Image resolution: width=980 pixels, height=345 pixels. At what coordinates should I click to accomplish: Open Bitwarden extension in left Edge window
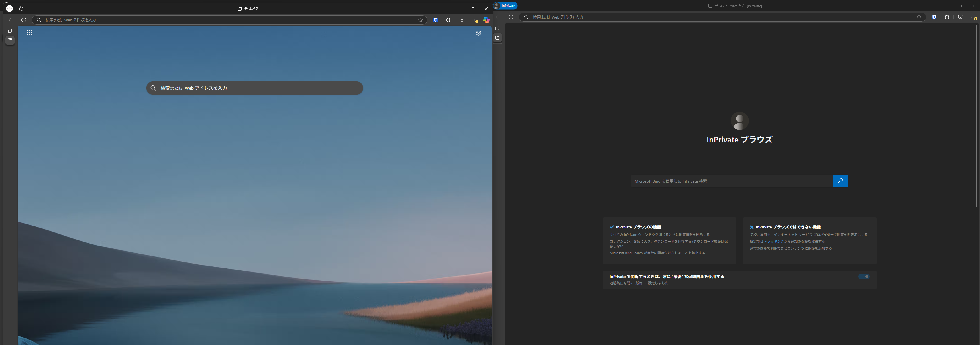tap(436, 20)
